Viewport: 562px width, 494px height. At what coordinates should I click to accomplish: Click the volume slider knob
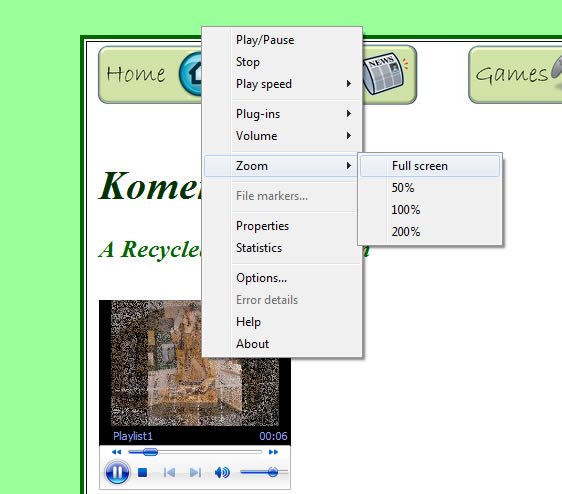click(x=273, y=472)
